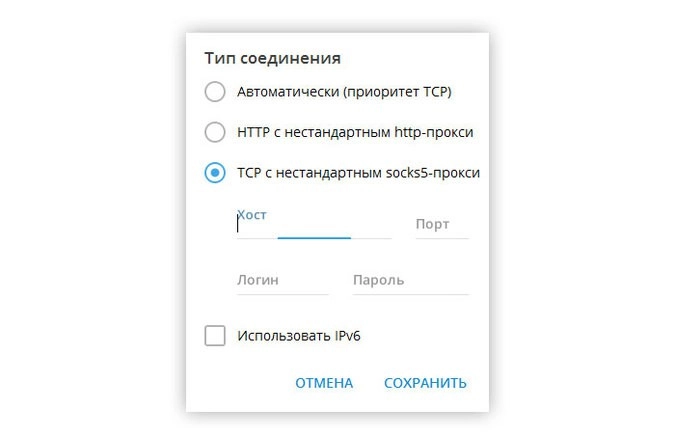This screenshot has height=436, width=675.
Task: Choose the HTTP с нестандартным http-прокси radio option
Action: pos(215,132)
